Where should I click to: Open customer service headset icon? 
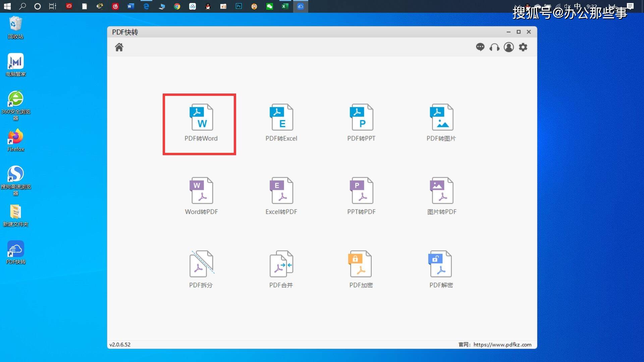click(494, 47)
